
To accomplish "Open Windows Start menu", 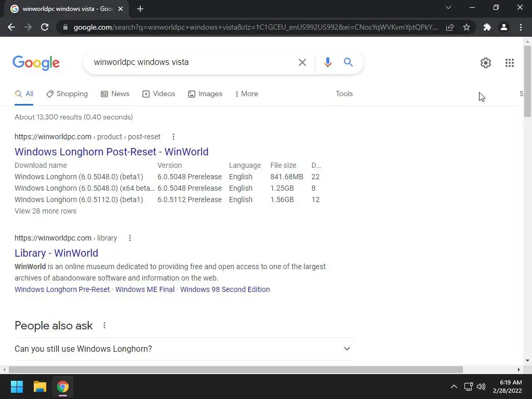I will click(17, 387).
